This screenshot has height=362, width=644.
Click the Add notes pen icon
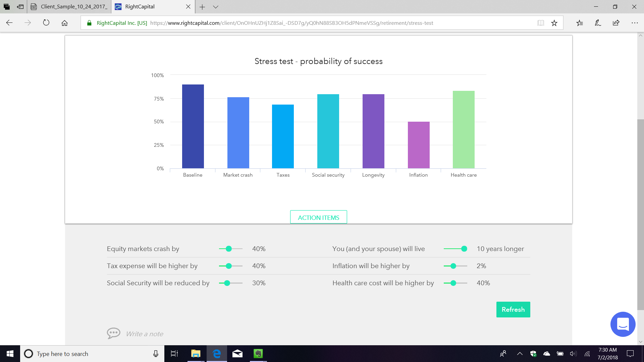pyautogui.click(x=598, y=23)
